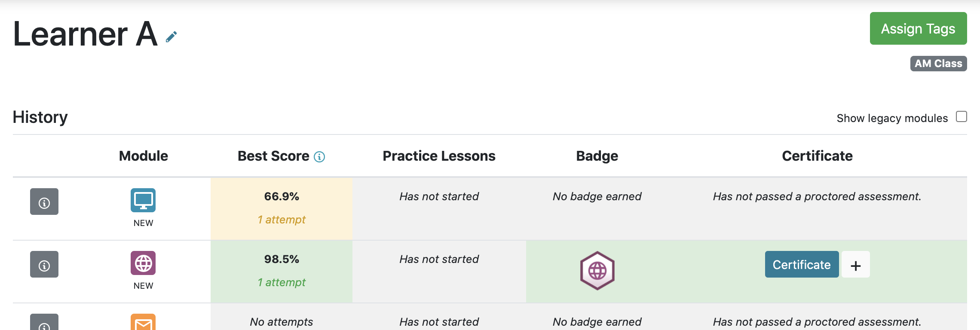Click the 66.9% best score cell
This screenshot has width=980, height=330.
pos(282,208)
